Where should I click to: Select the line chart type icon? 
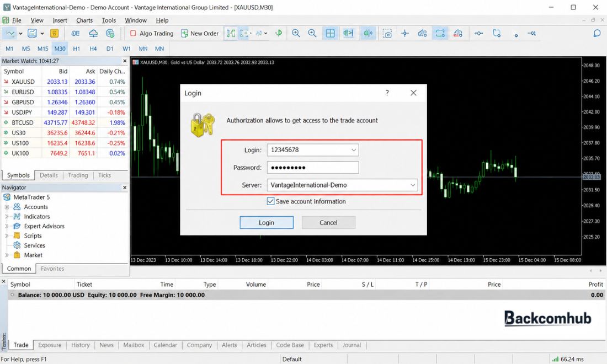pyautogui.click(x=10, y=34)
